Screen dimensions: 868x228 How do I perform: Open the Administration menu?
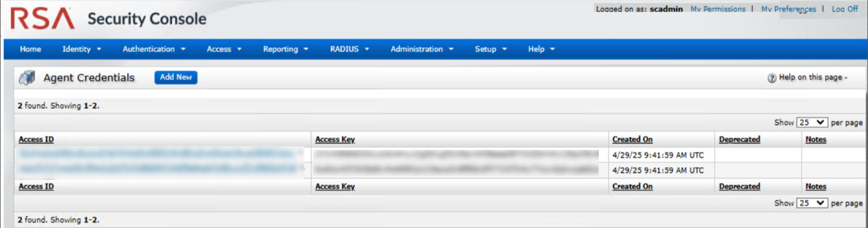click(421, 49)
